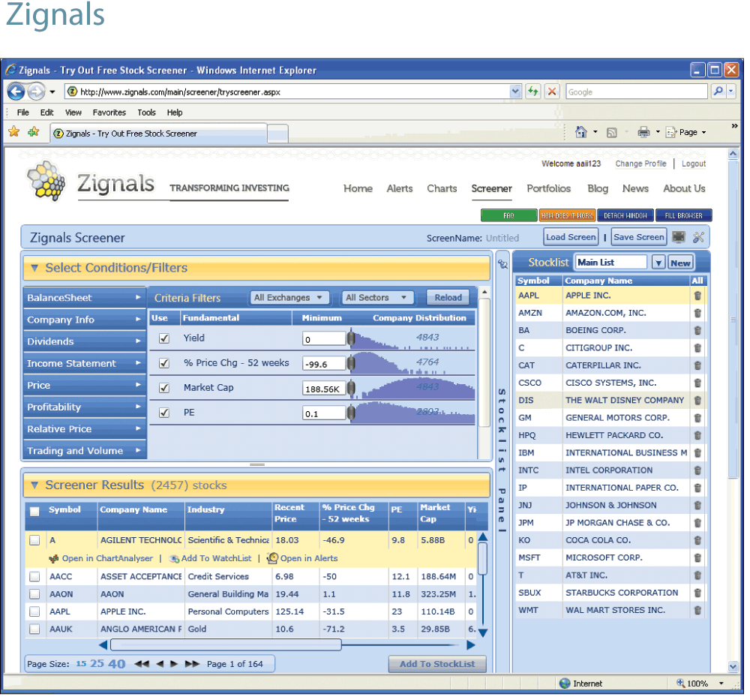Click the Save Screen button

click(x=638, y=237)
